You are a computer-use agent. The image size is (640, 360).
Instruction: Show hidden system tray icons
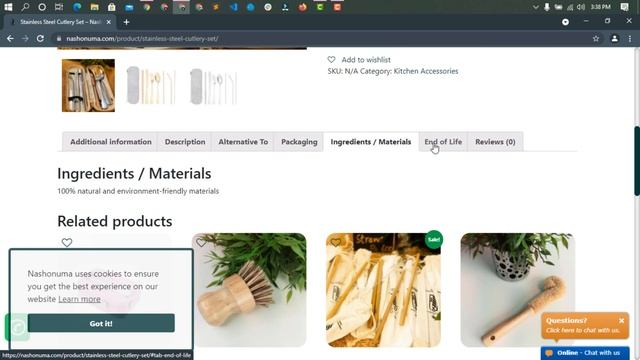point(536,7)
